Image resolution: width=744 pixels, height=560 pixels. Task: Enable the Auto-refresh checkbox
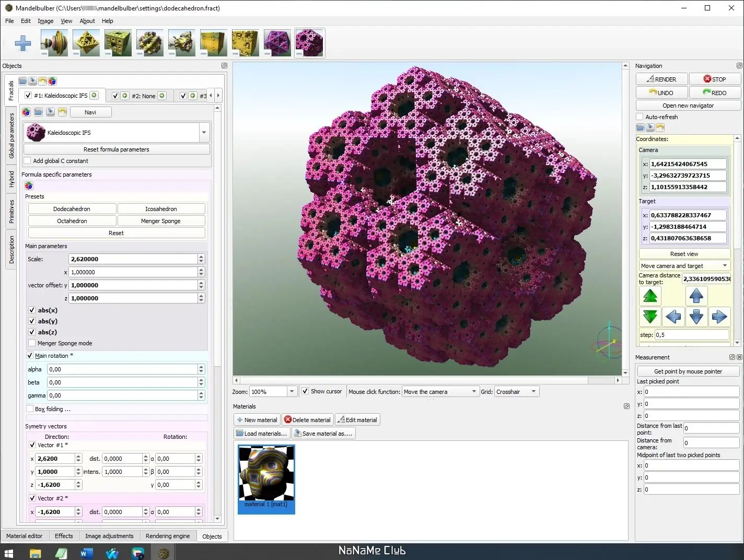640,117
